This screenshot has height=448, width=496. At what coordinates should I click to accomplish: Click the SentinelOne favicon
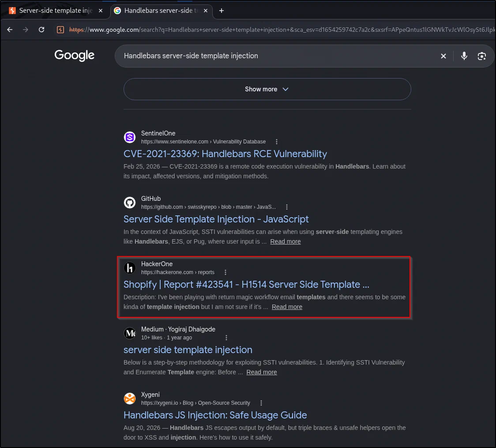[x=130, y=137]
